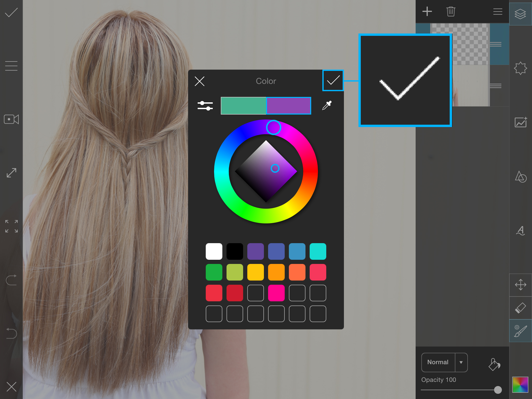The height and width of the screenshot is (399, 532).
Task: Open the layer options menu
Action: tap(497, 11)
